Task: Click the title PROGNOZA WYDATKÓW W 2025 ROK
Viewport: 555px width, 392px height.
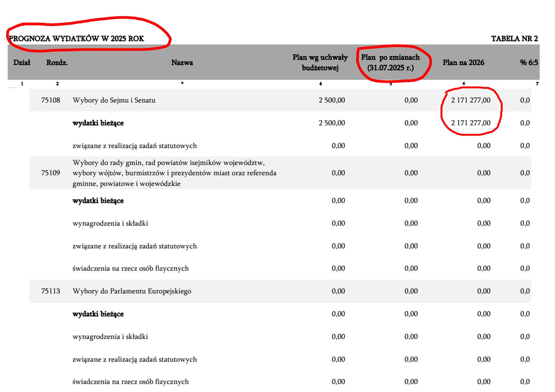Action: [76, 39]
